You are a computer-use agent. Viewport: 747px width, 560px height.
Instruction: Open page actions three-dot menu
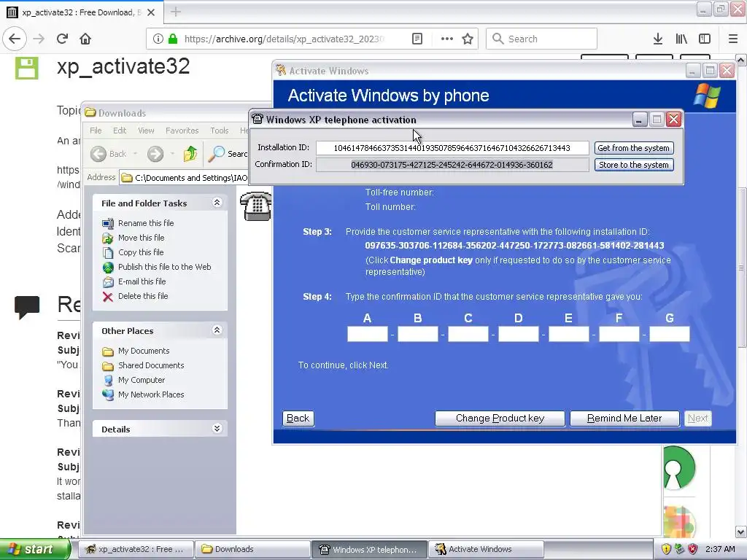point(447,39)
